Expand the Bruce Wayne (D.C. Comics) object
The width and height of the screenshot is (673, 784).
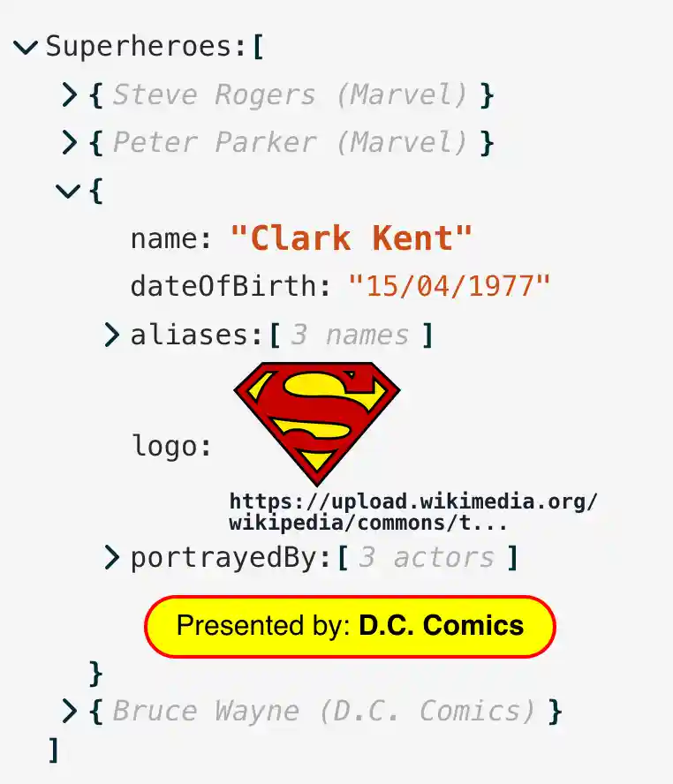click(70, 710)
